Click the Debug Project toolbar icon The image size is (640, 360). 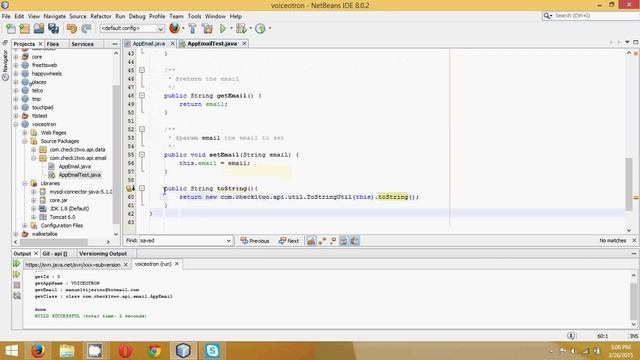241,28
